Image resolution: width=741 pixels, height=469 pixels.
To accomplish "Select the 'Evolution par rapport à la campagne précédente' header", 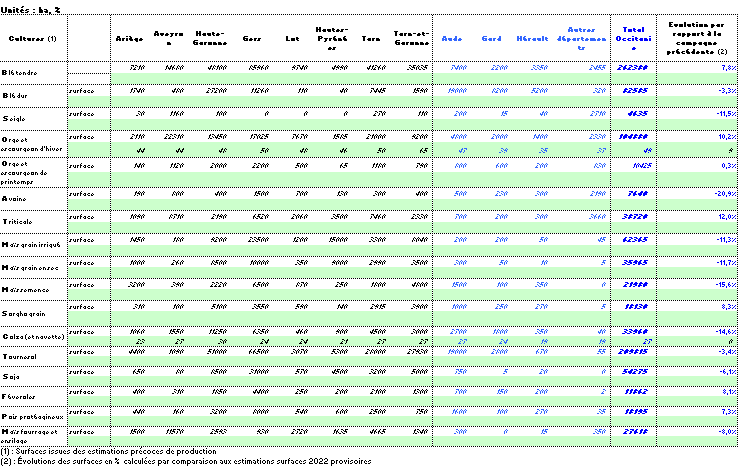I will coord(697,38).
